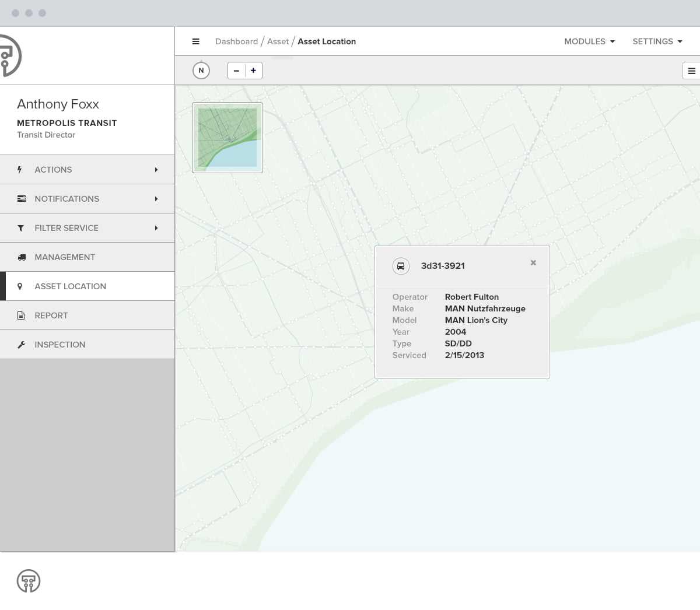The image size is (700, 610).
Task: Click the year value 2004
Action: coord(456,332)
